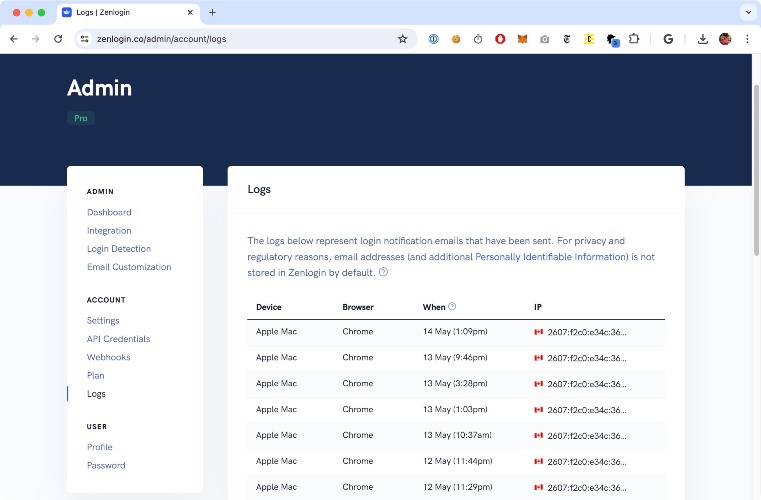The width and height of the screenshot is (761, 500).
Task: Open the browser Extensions puzzle icon
Action: 633,39
